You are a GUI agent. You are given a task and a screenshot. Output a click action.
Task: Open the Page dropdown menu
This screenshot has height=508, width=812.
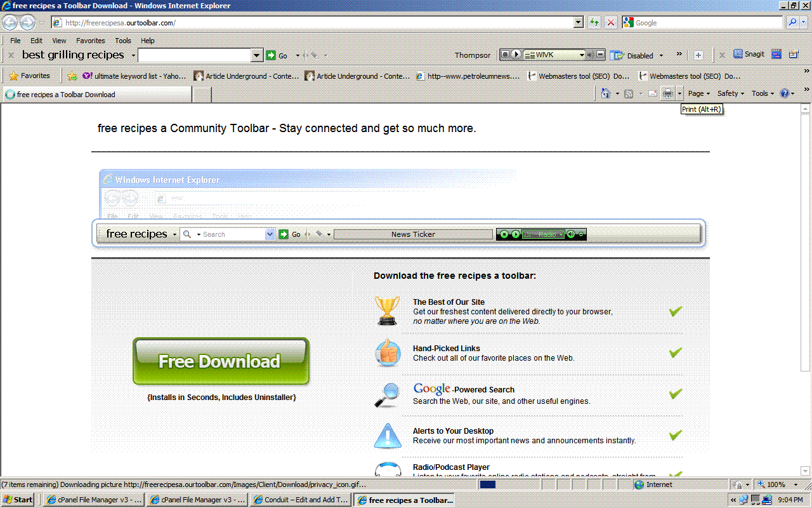699,93
